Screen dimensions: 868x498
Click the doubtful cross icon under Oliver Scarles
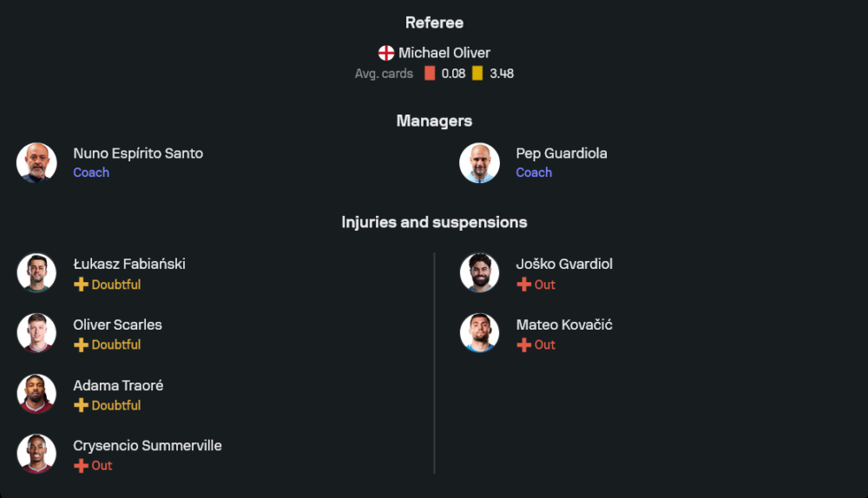tap(81, 344)
